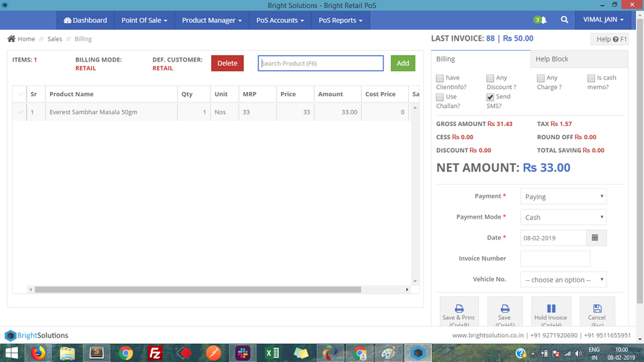Viewport: 644px width, 362px height.
Task: Uncheck the Send SMS checkbox
Action: 490,97
